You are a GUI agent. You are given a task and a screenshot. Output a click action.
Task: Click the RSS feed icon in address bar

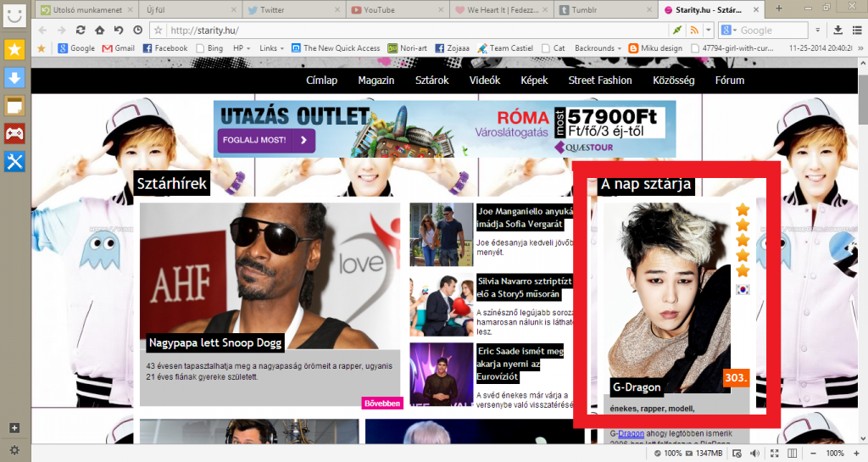click(694, 31)
